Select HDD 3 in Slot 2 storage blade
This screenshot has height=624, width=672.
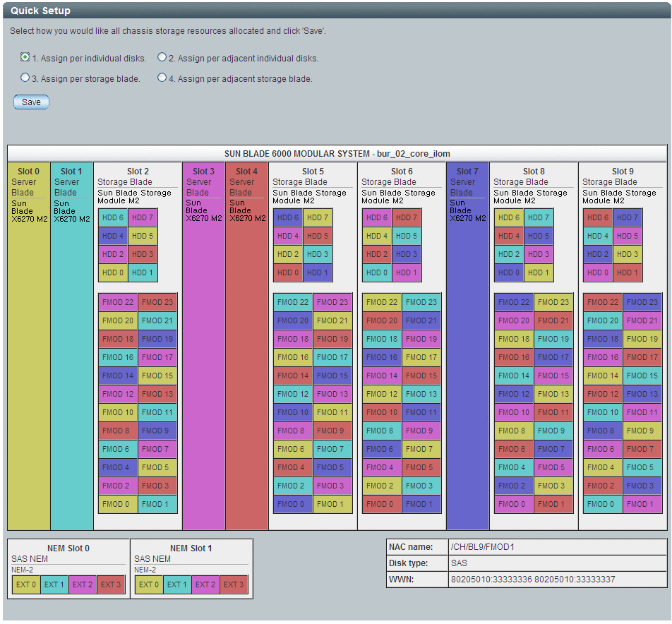143,254
